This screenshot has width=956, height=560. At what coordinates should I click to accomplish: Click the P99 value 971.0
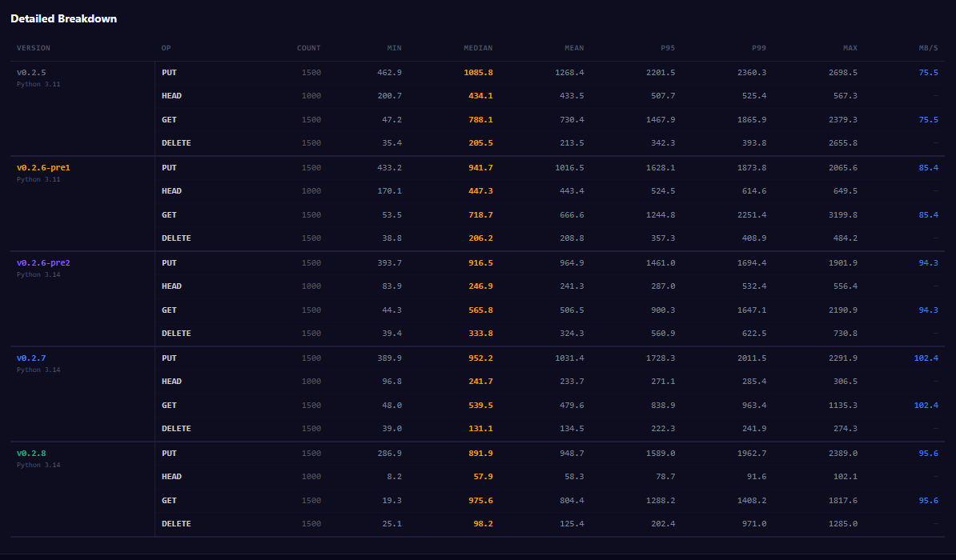(753, 524)
